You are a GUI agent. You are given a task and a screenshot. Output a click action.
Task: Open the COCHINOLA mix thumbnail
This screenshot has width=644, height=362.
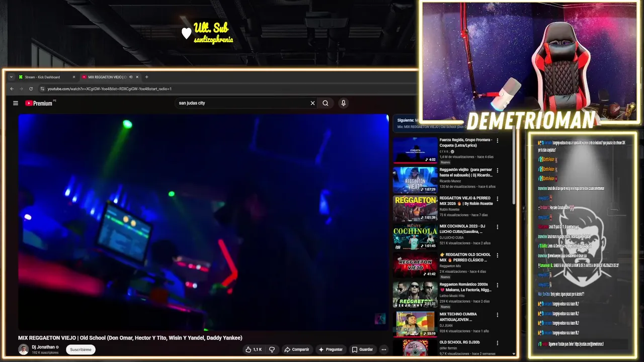[416, 237]
